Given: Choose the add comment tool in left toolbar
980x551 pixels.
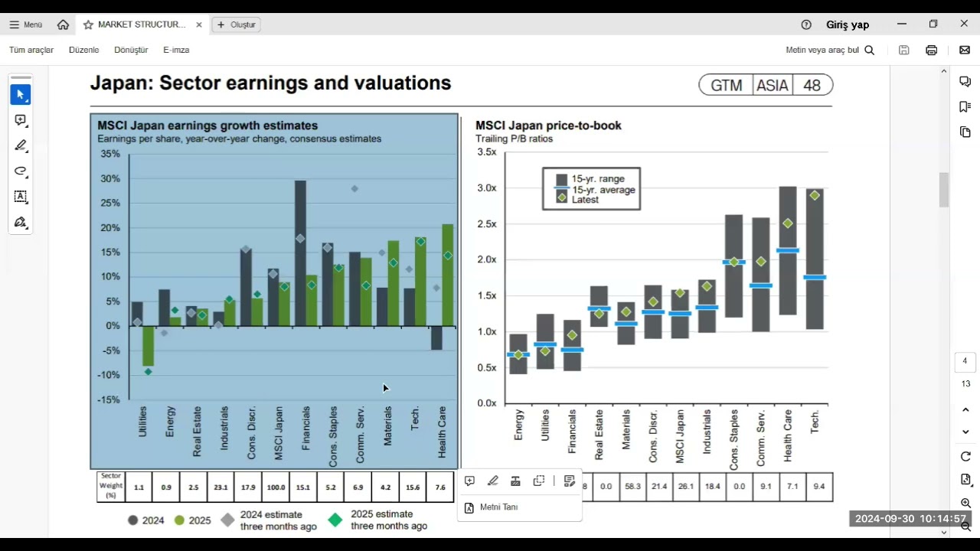Looking at the screenshot, I should coord(21,120).
